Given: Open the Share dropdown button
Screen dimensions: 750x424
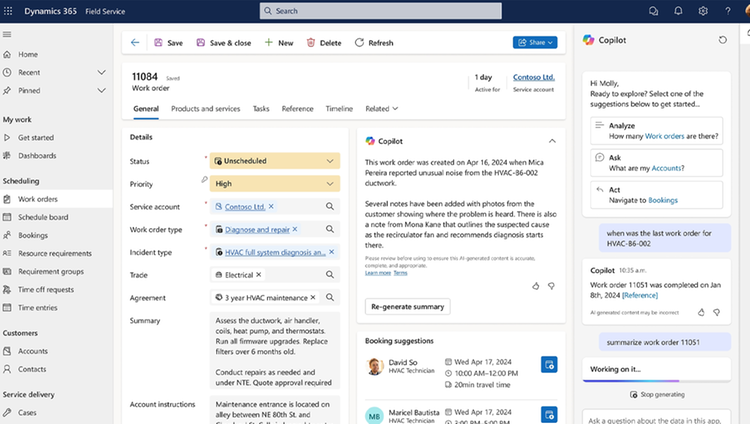Looking at the screenshot, I should pos(535,43).
